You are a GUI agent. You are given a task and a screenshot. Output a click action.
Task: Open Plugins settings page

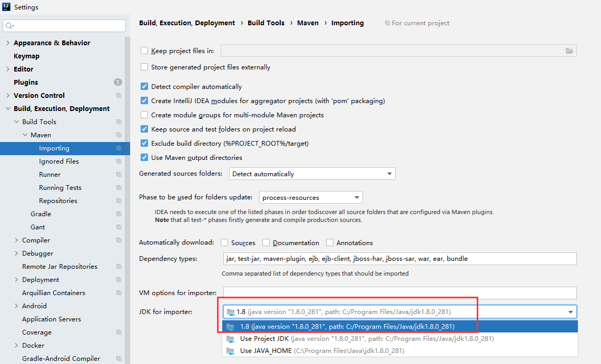point(26,82)
